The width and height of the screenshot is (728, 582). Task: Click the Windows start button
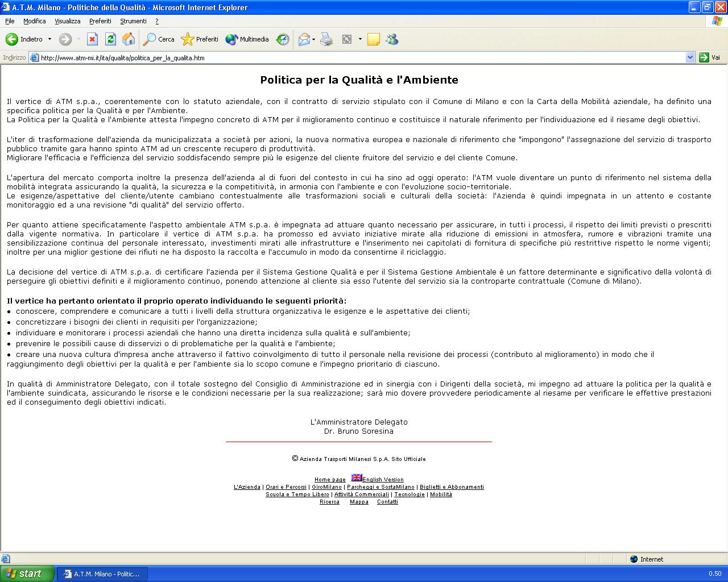[x=27, y=573]
